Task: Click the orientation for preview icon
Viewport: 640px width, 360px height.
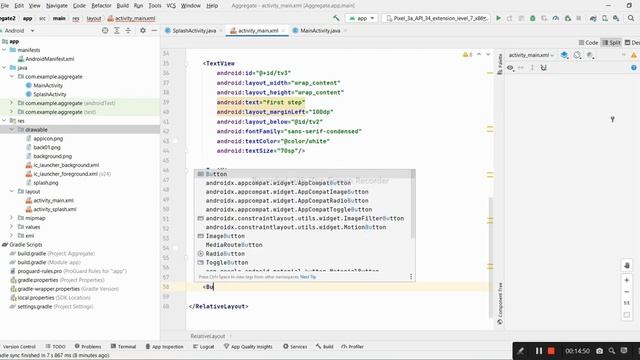Action: pos(577,55)
